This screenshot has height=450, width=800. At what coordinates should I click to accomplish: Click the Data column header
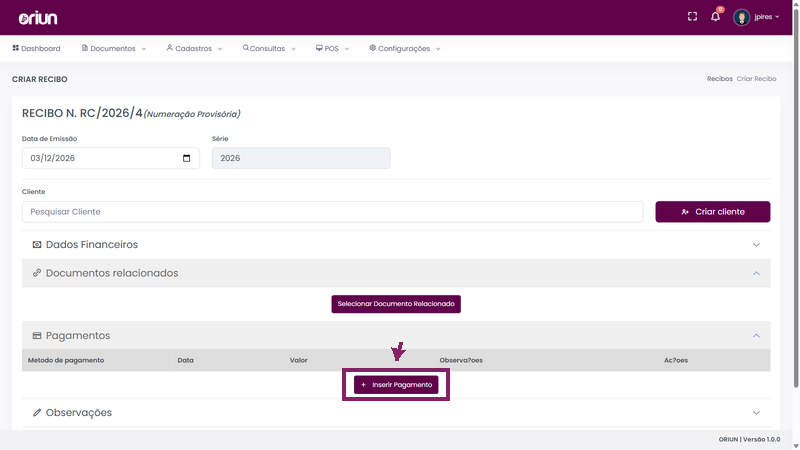[185, 360]
